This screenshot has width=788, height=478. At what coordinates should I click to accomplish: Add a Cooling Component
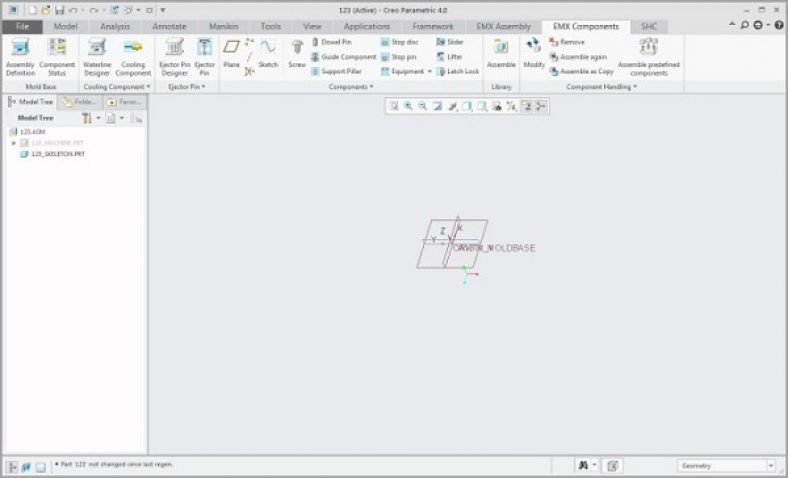(133, 57)
